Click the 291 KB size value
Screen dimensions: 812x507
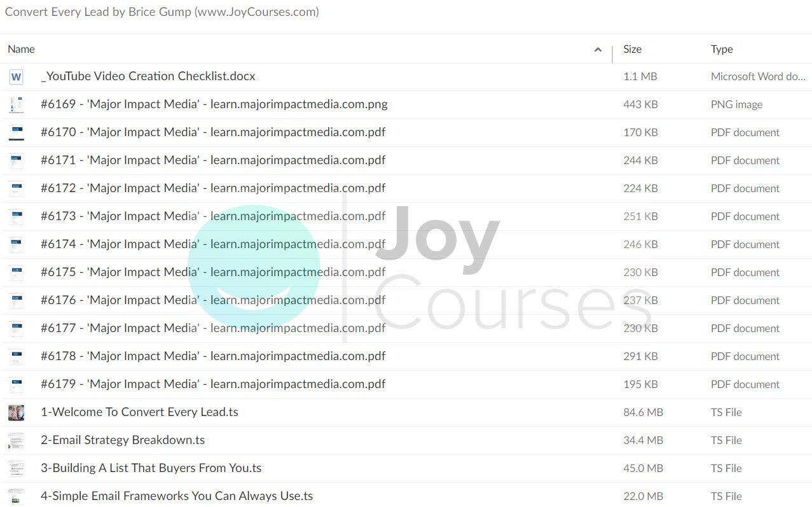[x=641, y=356]
